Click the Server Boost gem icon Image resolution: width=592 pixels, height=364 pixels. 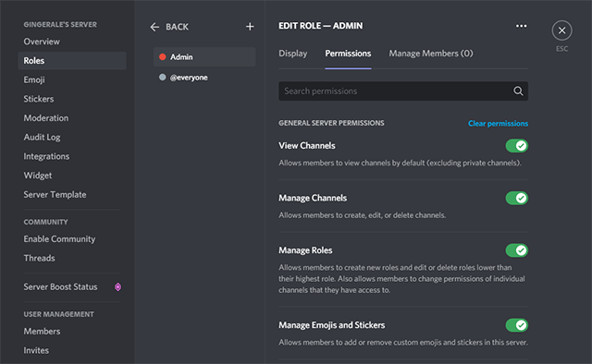click(117, 287)
